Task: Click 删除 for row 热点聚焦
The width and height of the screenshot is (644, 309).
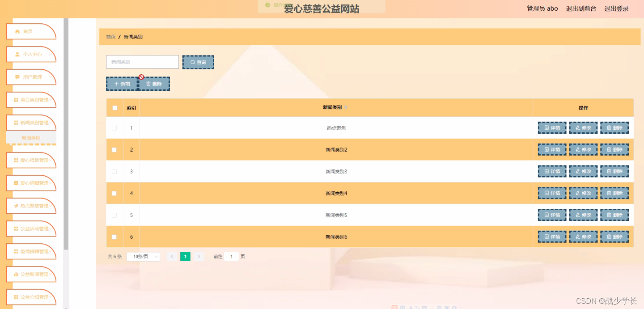Action: coord(614,128)
